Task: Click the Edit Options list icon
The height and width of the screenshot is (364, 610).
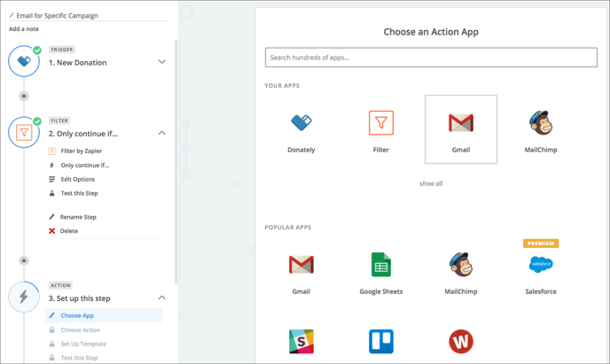Action: coord(51,179)
